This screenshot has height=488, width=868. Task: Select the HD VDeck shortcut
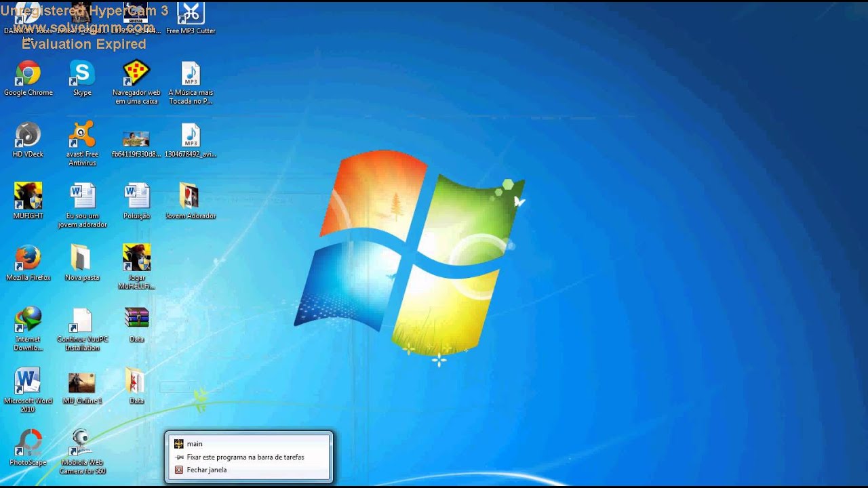point(28,140)
